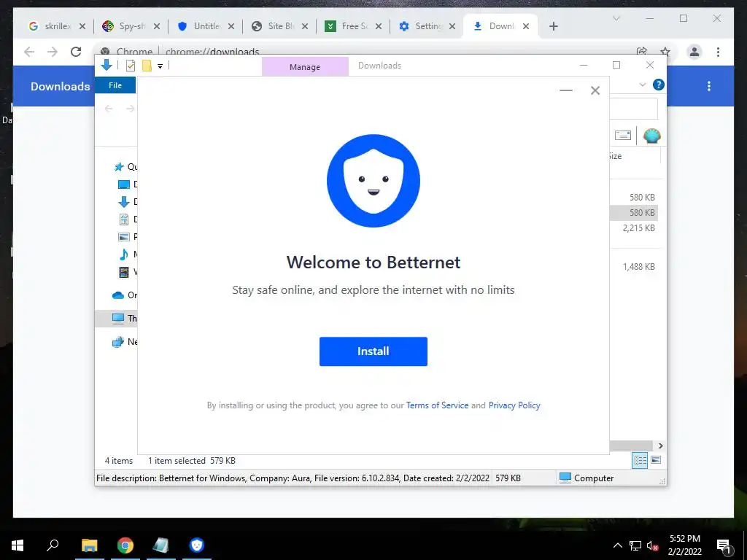The width and height of the screenshot is (747, 560).
Task: Select Quick access star in navigation pane
Action: coord(119,167)
